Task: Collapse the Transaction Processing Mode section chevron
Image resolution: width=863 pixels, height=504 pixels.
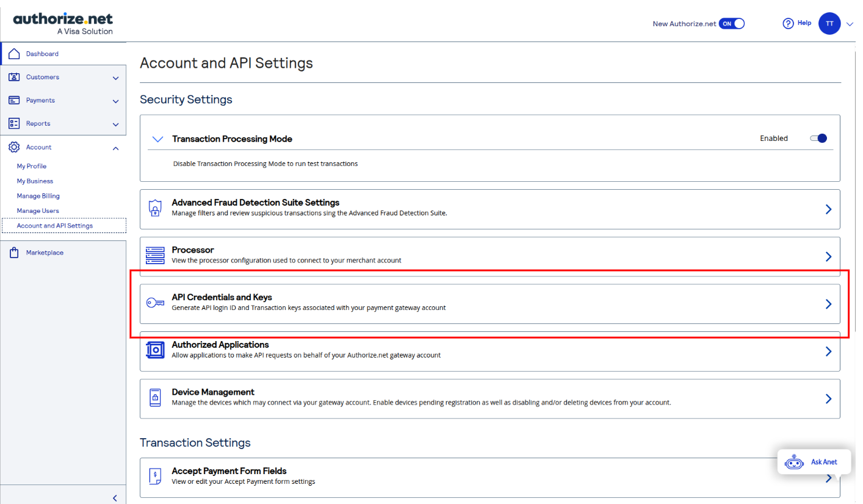Action: coord(157,139)
